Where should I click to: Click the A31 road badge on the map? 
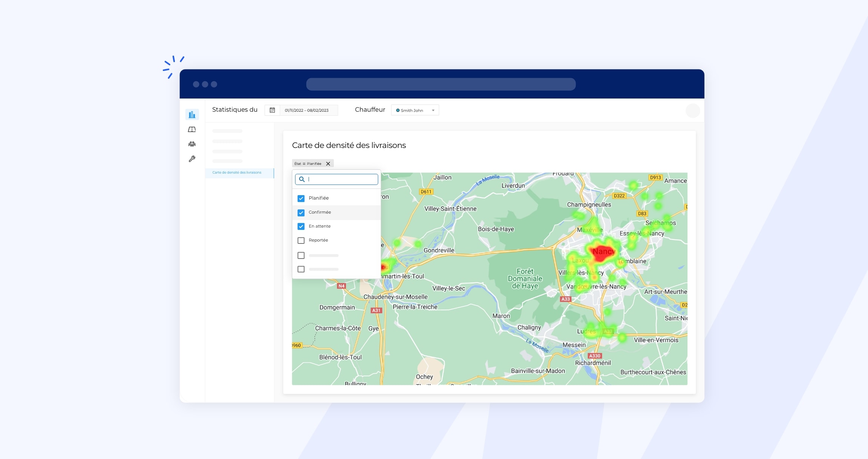[x=376, y=310]
